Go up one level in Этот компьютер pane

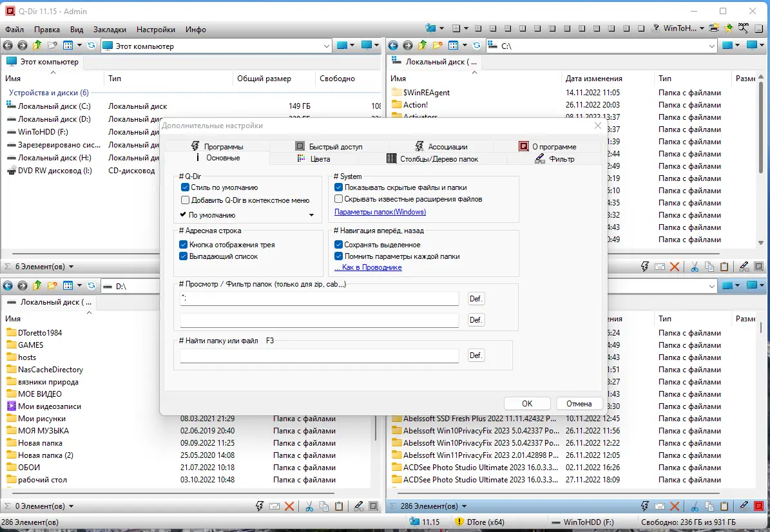click(37, 46)
